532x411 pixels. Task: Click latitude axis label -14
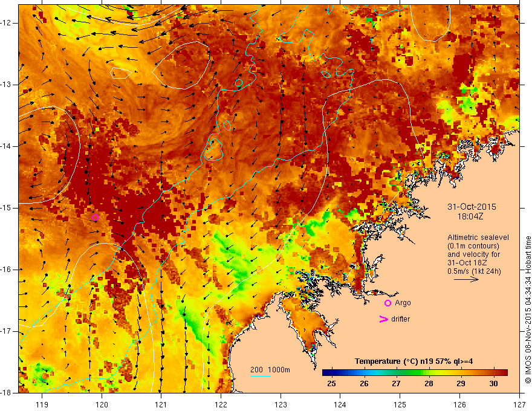[x=6, y=146]
